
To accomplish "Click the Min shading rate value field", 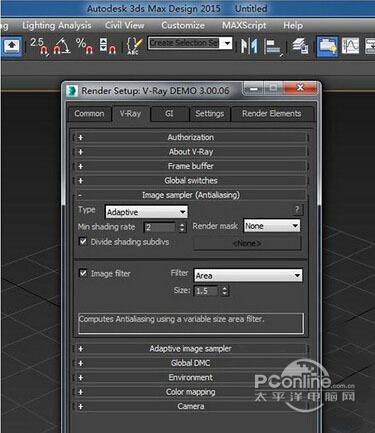I will click(x=160, y=227).
